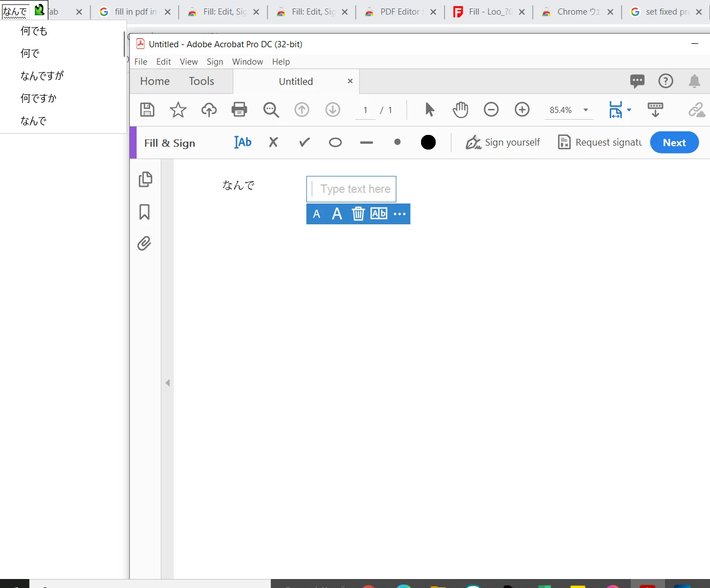Activate the Hand pan tool
The width and height of the screenshot is (710, 588).
pyautogui.click(x=460, y=110)
